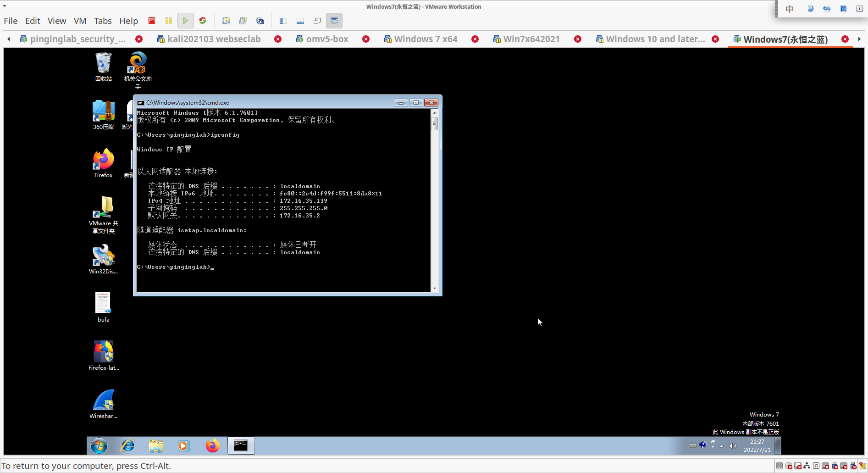Open the snapshot manager icon
This screenshot has height=473, width=868.
[260, 21]
